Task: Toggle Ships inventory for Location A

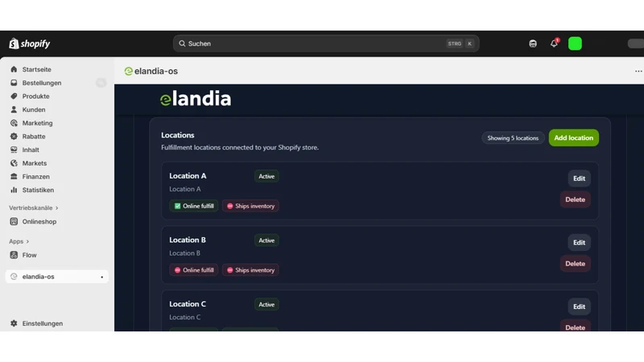Action: click(x=250, y=206)
